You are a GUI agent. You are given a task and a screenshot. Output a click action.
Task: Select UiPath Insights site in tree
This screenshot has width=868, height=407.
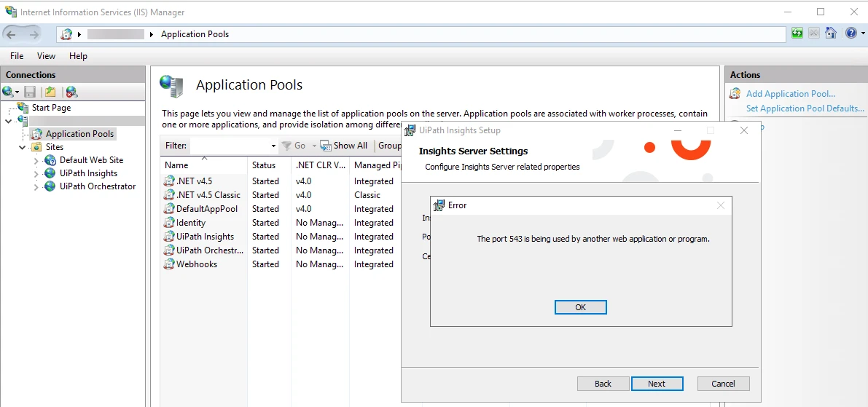pos(89,173)
